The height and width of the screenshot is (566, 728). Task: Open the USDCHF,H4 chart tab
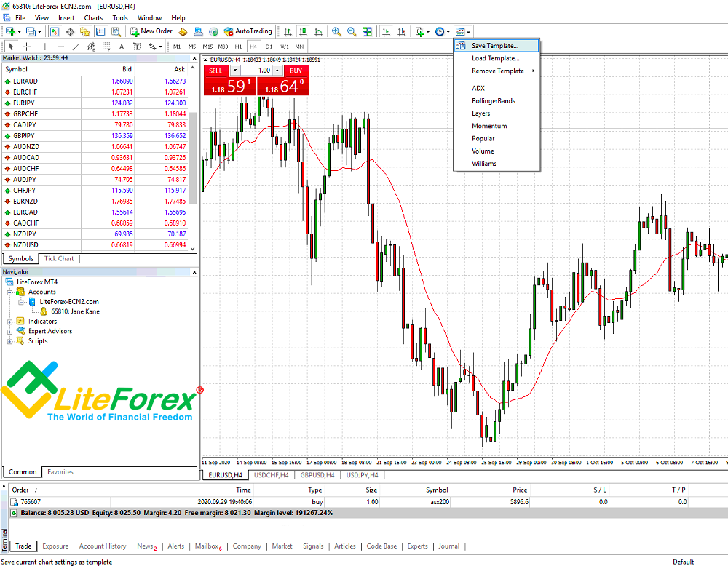[271, 475]
